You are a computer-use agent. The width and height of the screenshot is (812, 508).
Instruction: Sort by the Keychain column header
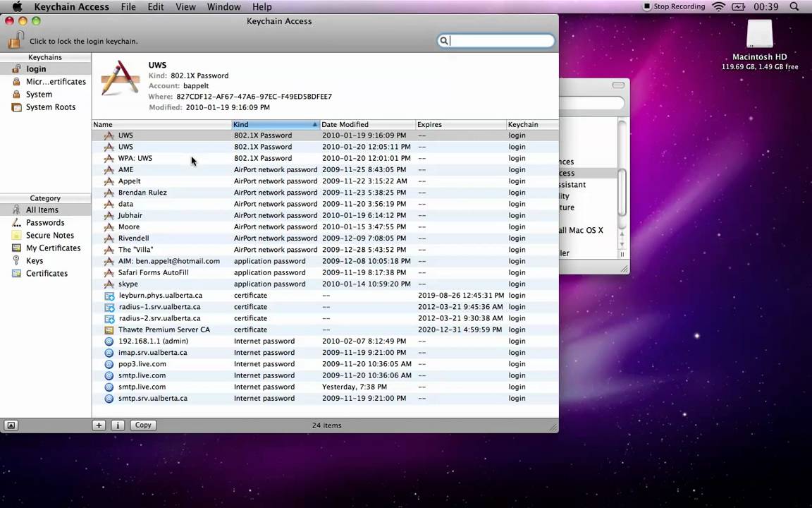tap(532, 124)
